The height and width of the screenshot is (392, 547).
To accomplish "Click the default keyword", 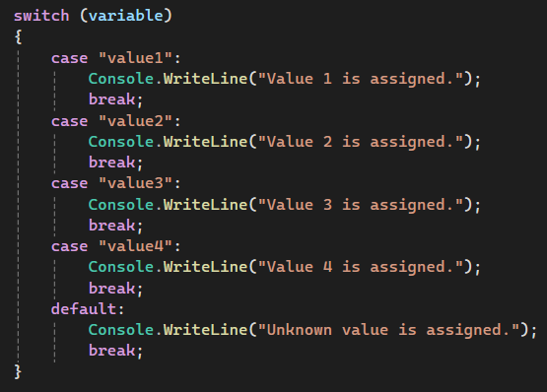I will coord(84,309).
